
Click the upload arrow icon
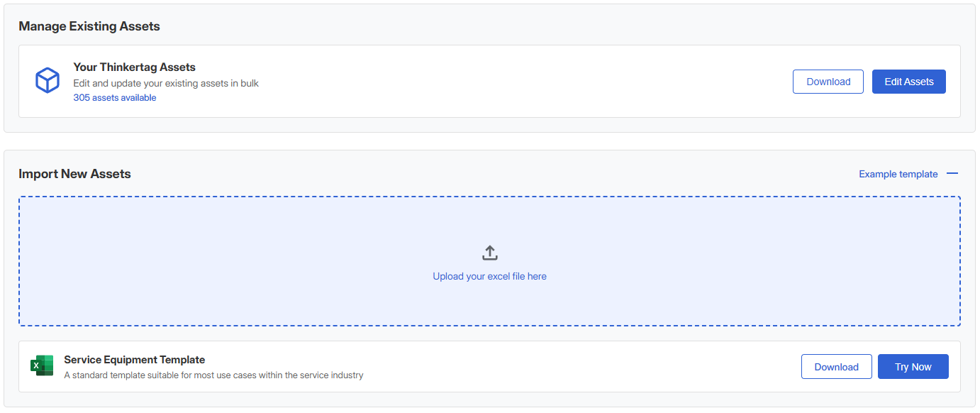[489, 253]
